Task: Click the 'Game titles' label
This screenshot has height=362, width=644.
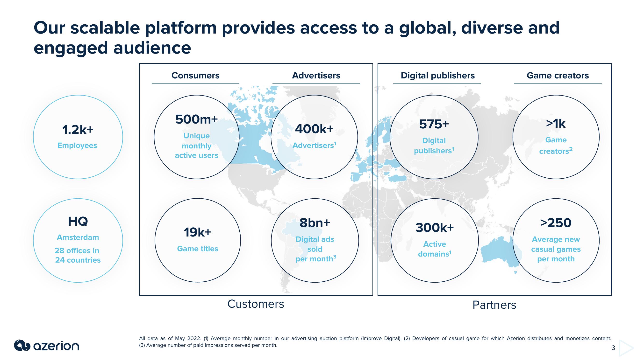Action: tap(198, 249)
